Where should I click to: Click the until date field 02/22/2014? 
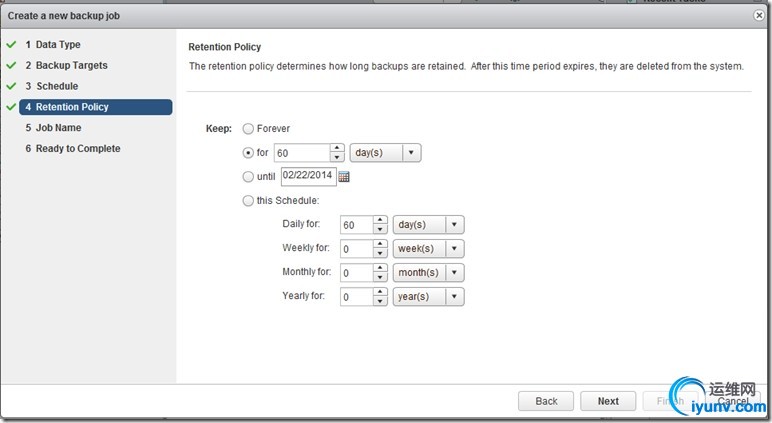tap(308, 176)
